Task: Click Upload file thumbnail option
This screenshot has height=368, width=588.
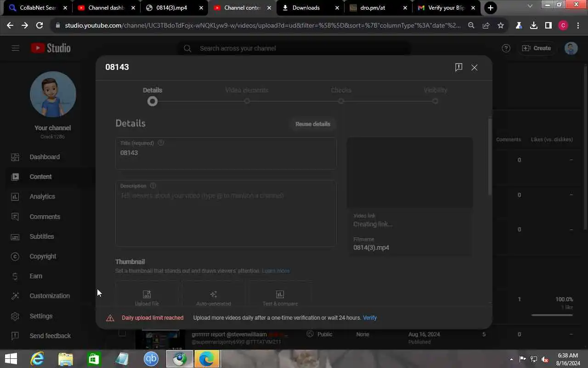Action: 147,294
